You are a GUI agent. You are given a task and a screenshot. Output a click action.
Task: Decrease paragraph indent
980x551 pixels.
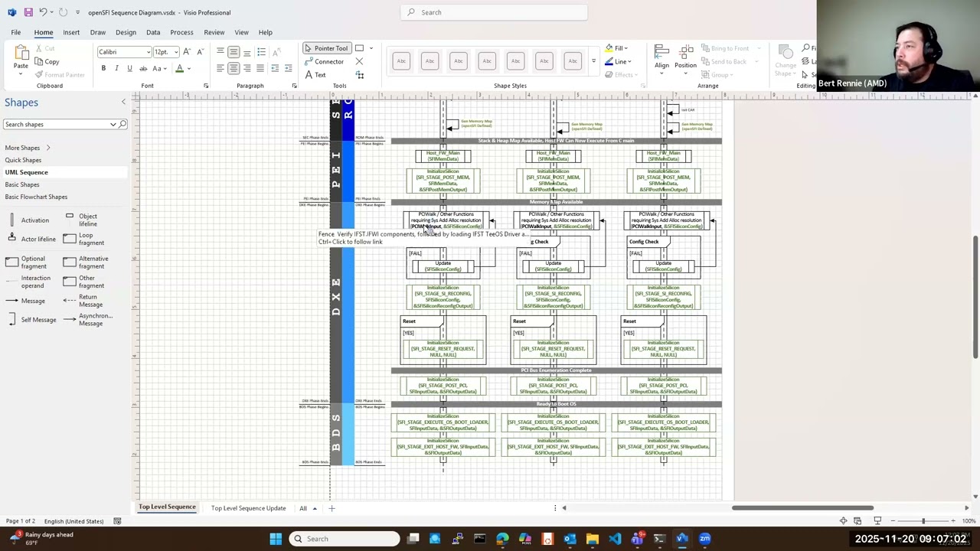coord(276,68)
